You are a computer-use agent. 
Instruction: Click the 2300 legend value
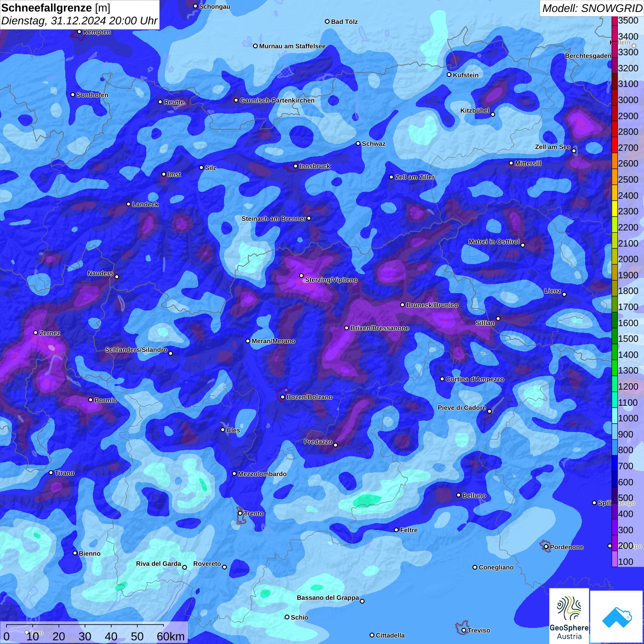click(x=628, y=211)
